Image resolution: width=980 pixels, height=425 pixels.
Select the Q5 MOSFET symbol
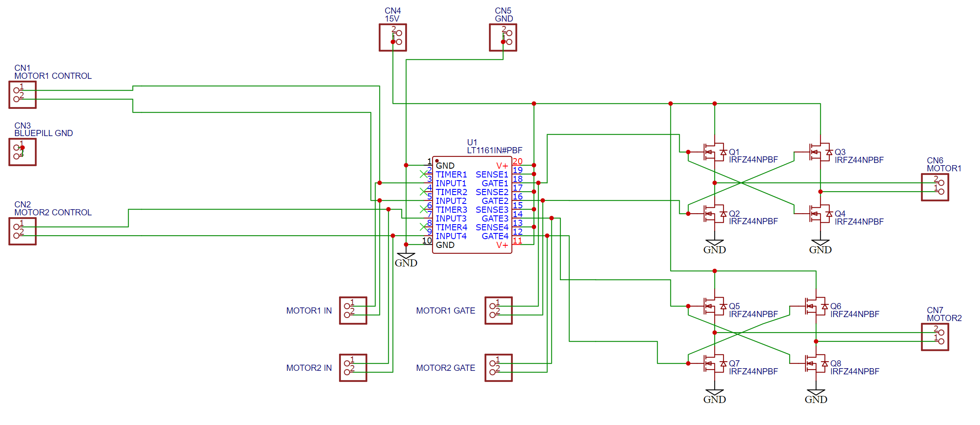714,306
